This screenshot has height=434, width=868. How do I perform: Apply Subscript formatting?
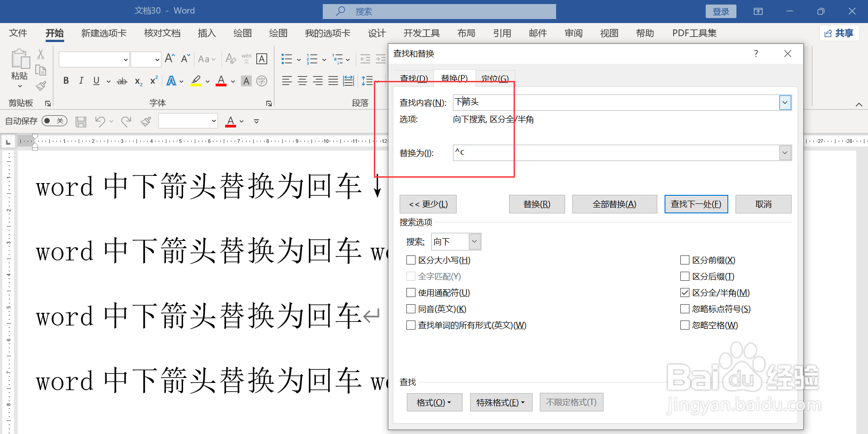(x=138, y=81)
